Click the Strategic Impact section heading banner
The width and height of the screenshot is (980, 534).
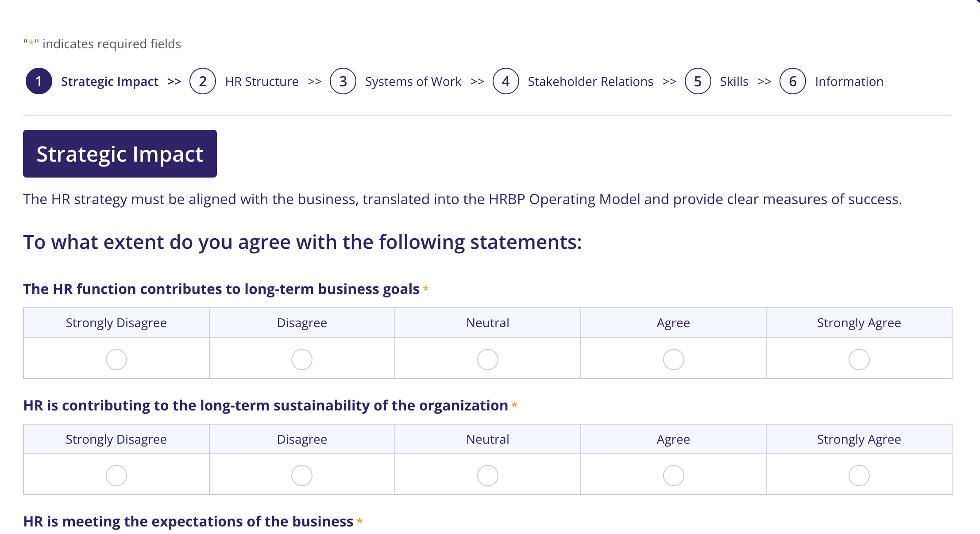point(120,154)
